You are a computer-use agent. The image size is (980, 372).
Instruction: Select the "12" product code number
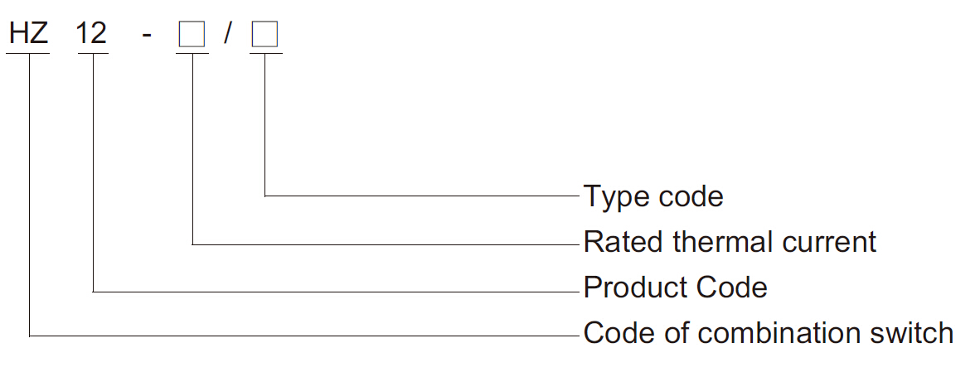click(x=91, y=33)
